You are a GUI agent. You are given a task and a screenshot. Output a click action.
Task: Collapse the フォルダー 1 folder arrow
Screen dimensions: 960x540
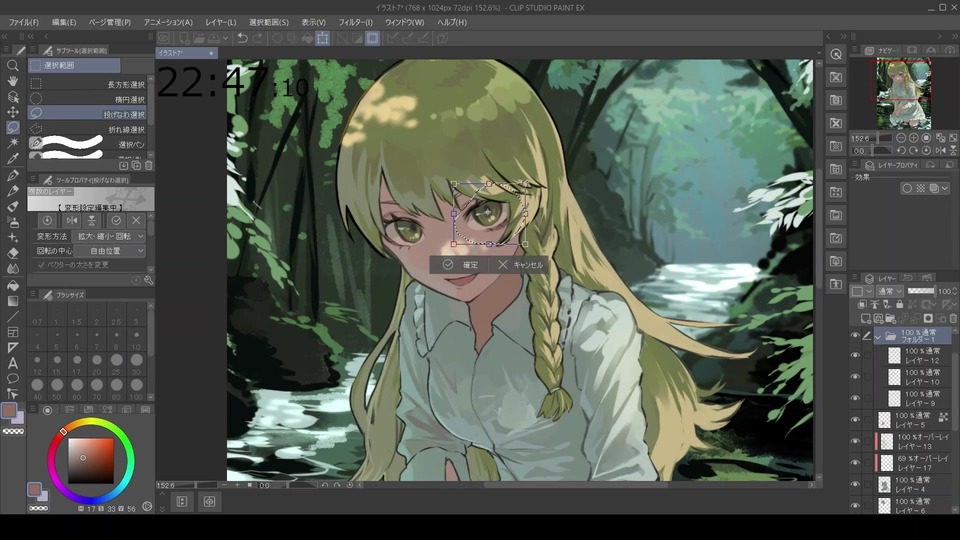[x=878, y=336]
